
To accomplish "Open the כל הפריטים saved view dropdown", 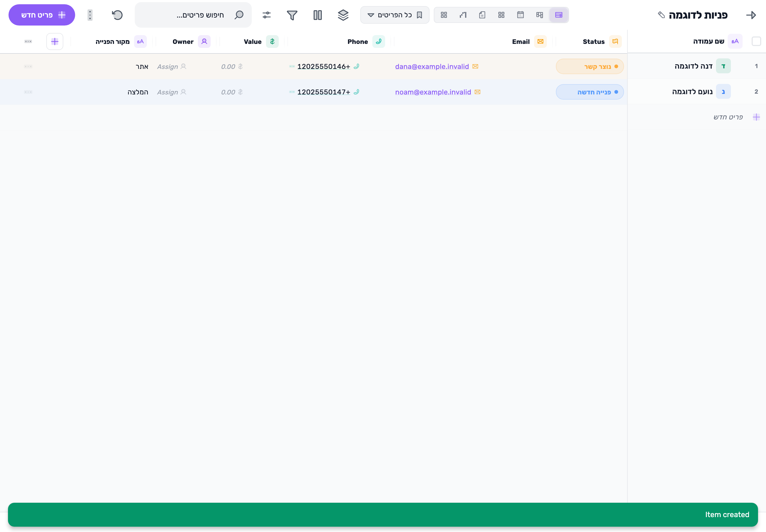I will (395, 15).
